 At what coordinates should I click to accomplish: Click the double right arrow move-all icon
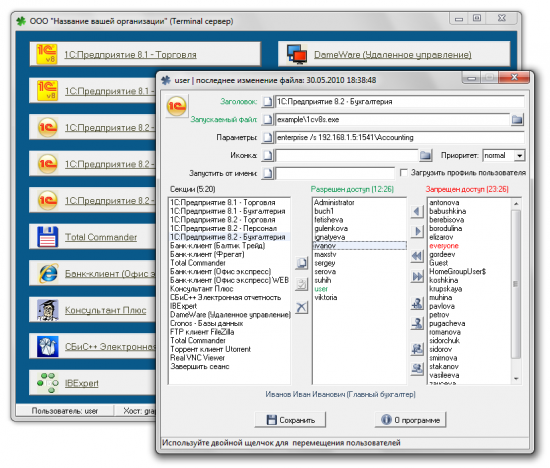pyautogui.click(x=417, y=277)
